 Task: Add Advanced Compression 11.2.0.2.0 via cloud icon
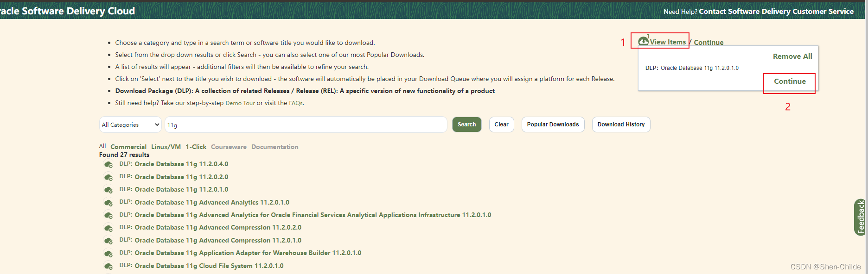pyautogui.click(x=108, y=228)
